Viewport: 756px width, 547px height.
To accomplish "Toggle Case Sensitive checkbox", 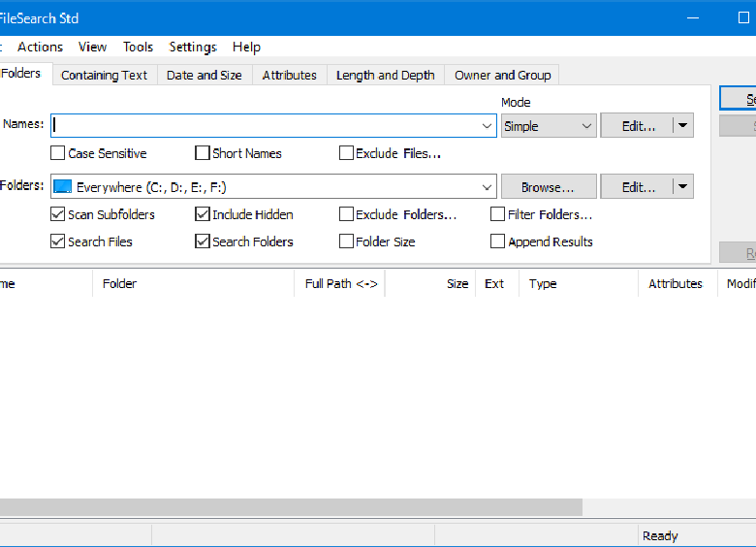I will pos(57,153).
